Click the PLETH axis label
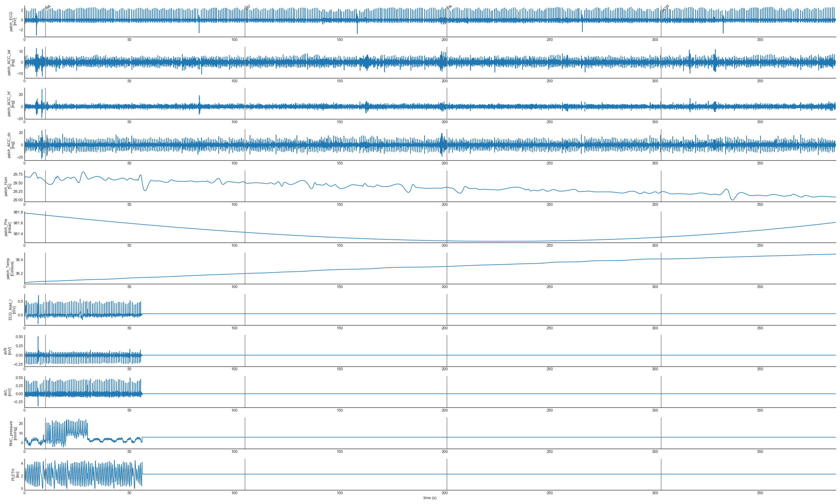 (x=15, y=474)
